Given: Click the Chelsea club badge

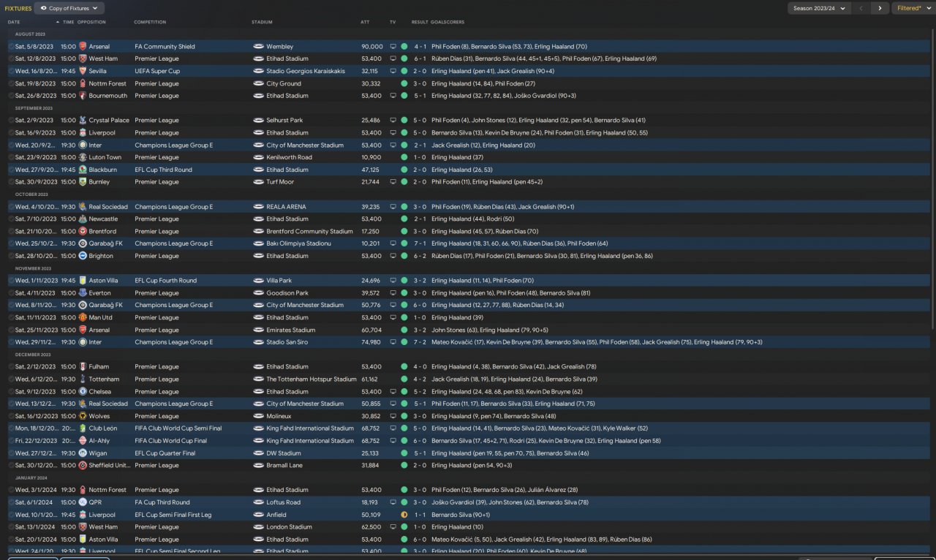Looking at the screenshot, I should coord(83,391).
